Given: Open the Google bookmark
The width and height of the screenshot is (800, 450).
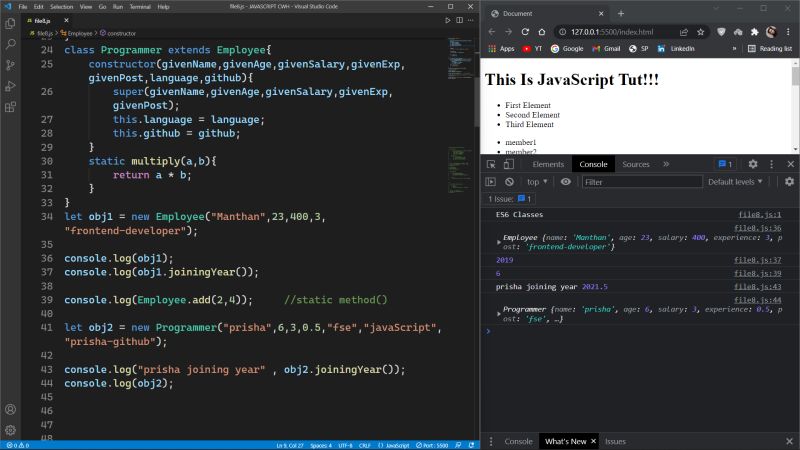Looking at the screenshot, I should 567,48.
